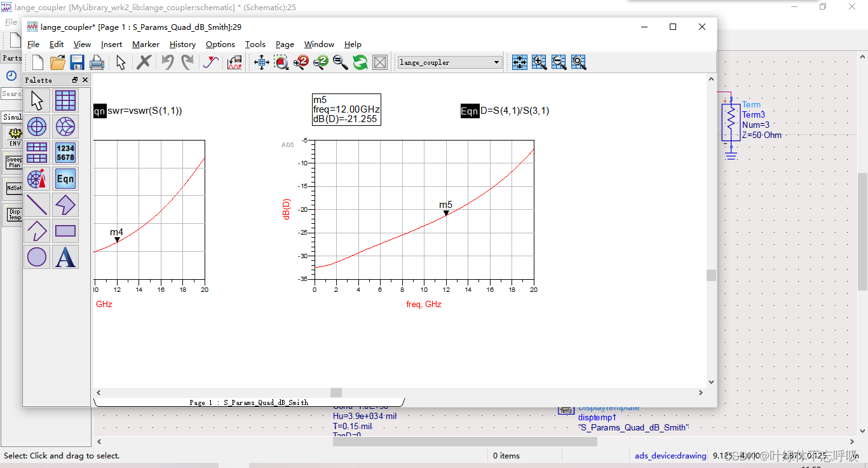Select the Text tool (letter A)
Screen dimensions: 868x468
[65, 257]
